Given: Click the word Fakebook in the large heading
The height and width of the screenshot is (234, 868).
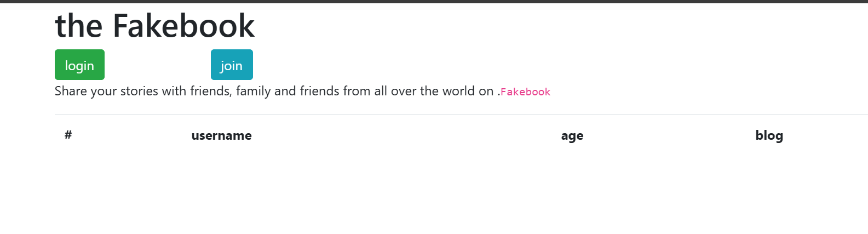Looking at the screenshot, I should 183,26.
